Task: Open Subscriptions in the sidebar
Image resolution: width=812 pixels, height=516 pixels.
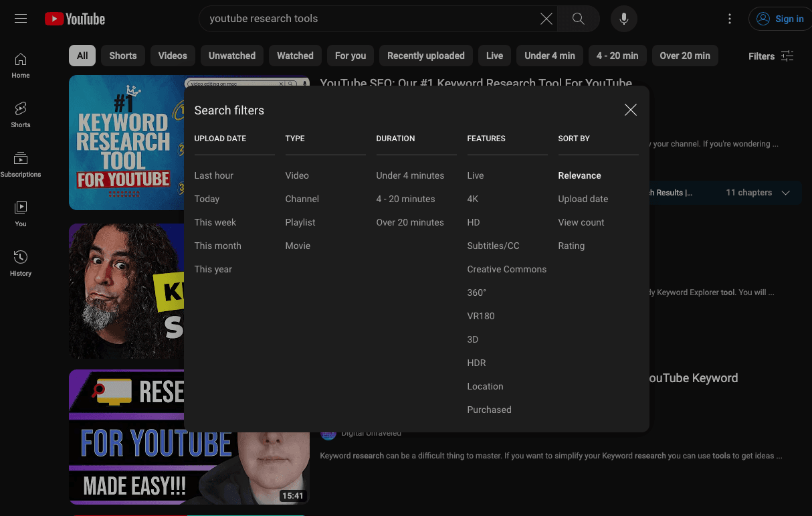Action: coord(21,165)
